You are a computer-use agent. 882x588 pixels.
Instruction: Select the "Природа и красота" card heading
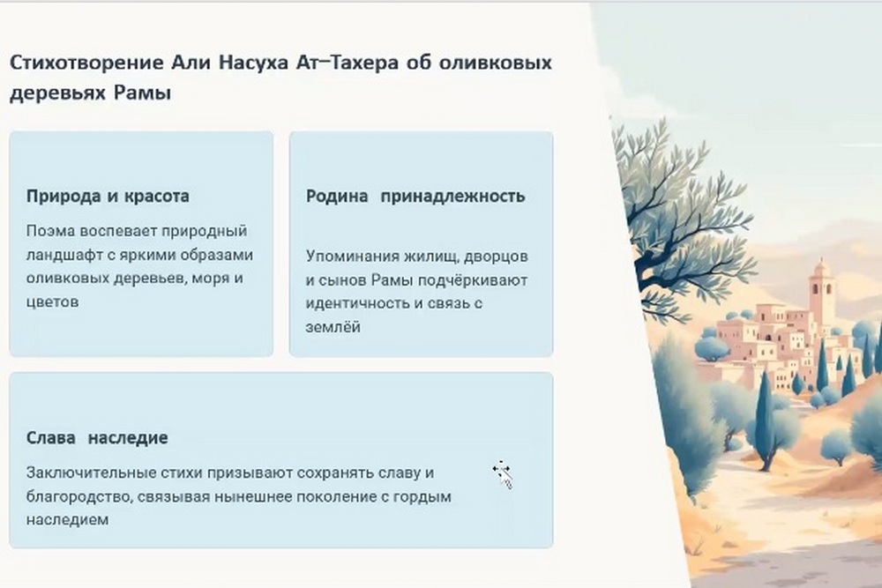[x=108, y=196]
